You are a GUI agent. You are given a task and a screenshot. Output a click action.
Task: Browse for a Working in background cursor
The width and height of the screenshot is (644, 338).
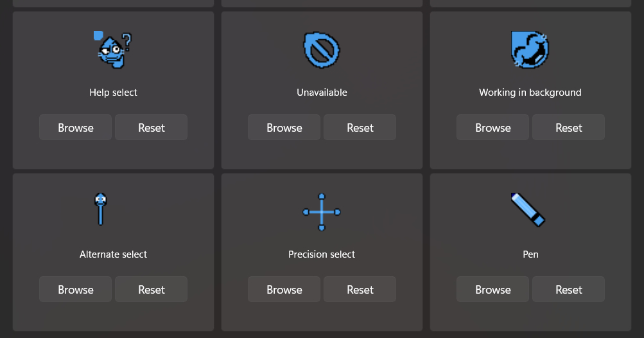pos(493,127)
